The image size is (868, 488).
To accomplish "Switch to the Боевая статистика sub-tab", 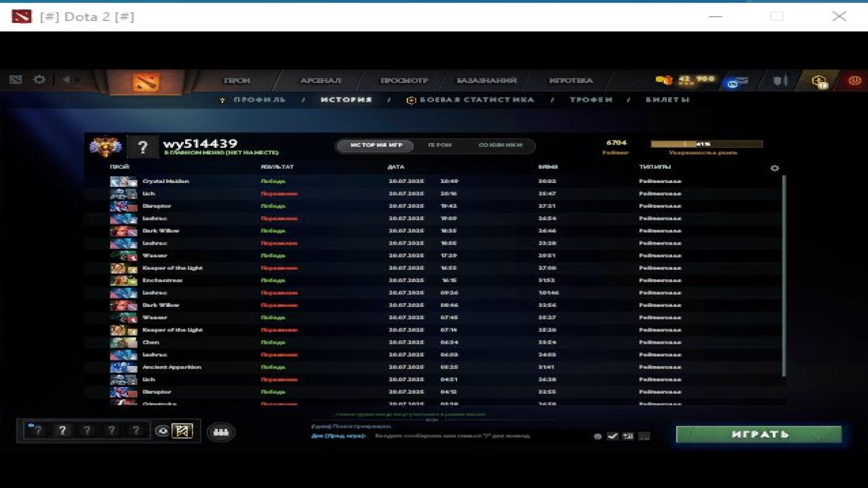I will tap(476, 100).
